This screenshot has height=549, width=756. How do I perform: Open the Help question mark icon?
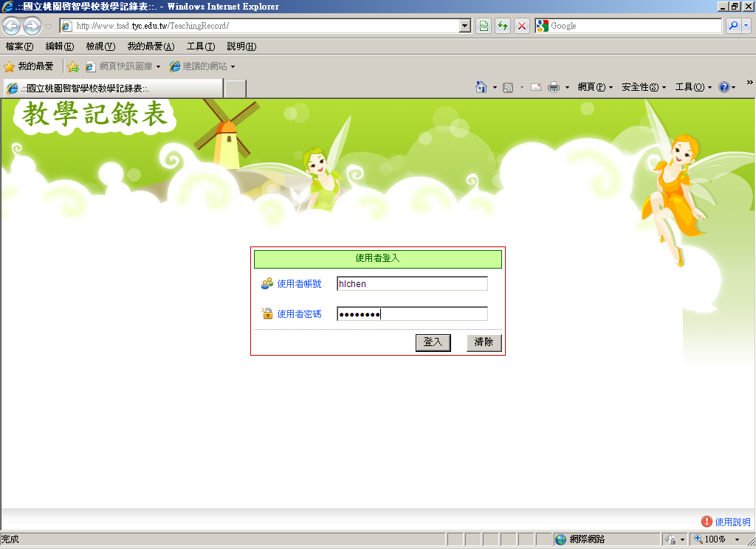[724, 87]
